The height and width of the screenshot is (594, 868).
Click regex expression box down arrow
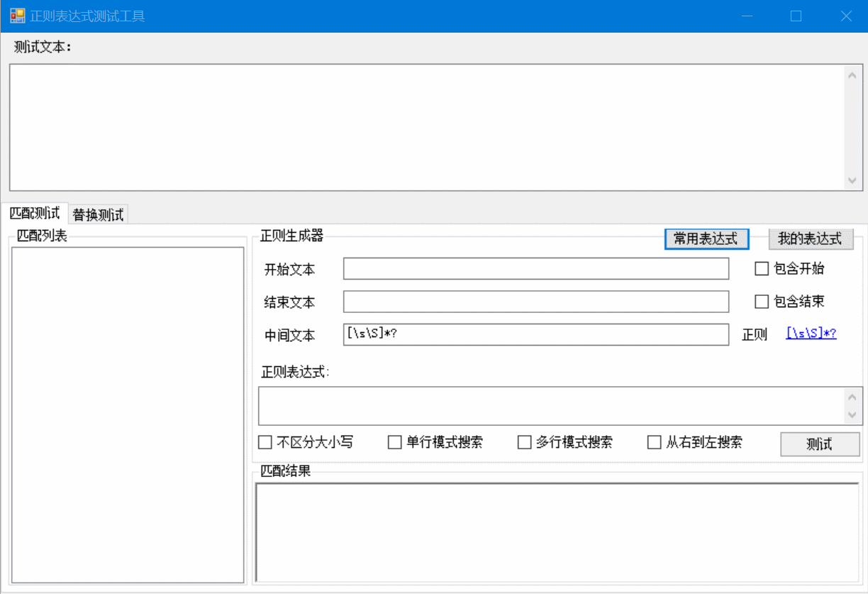tap(852, 414)
